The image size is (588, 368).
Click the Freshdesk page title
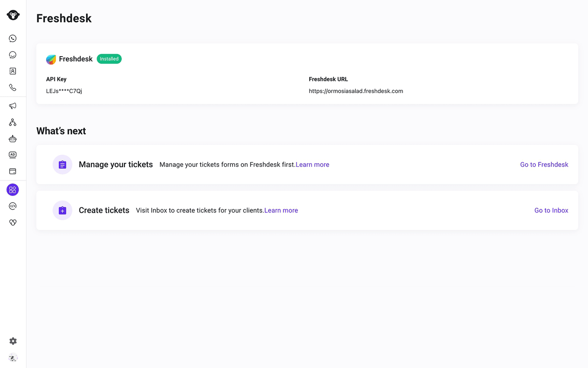64,18
